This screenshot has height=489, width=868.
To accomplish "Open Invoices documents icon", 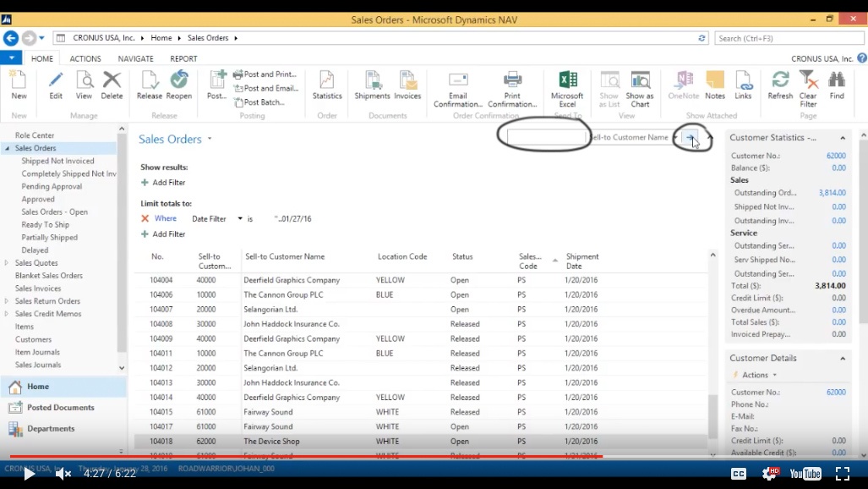I will (x=407, y=85).
